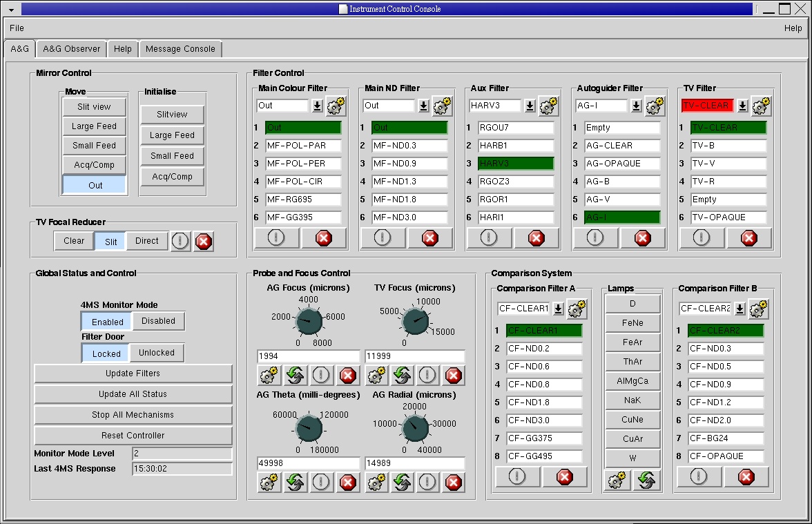This screenshot has width=812, height=524.
Task: Toggle the ThAr lamp
Action: click(632, 362)
